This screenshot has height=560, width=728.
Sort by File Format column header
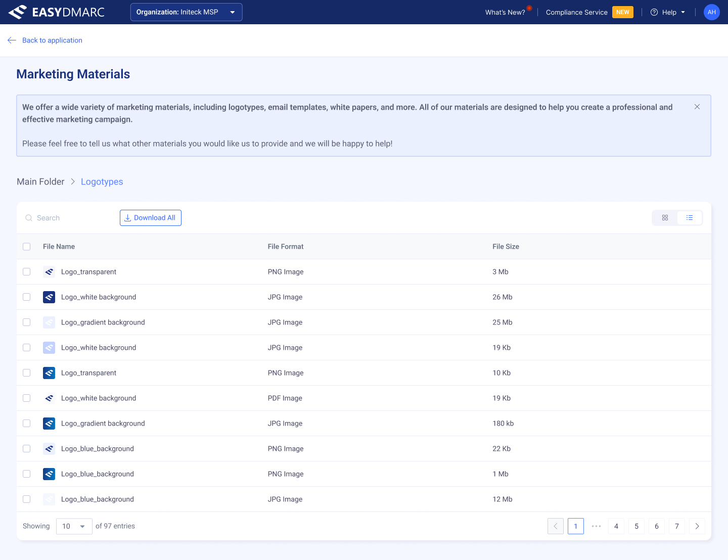[x=286, y=247]
